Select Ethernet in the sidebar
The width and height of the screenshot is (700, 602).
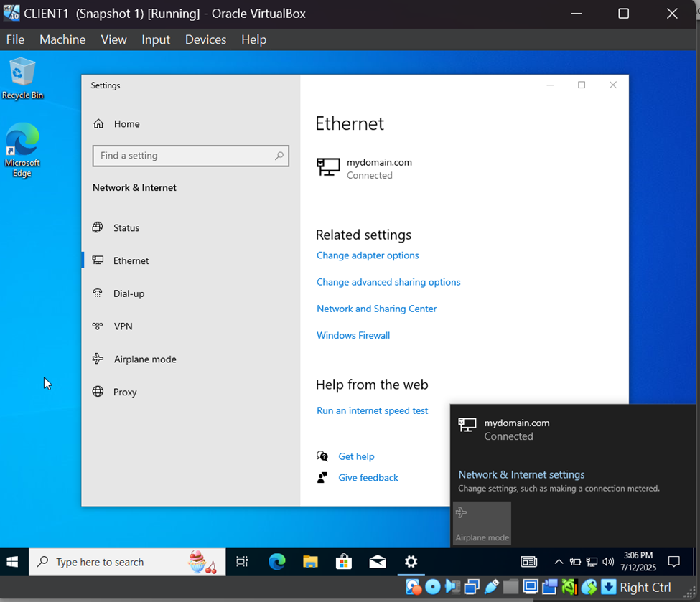pyautogui.click(x=120, y=260)
